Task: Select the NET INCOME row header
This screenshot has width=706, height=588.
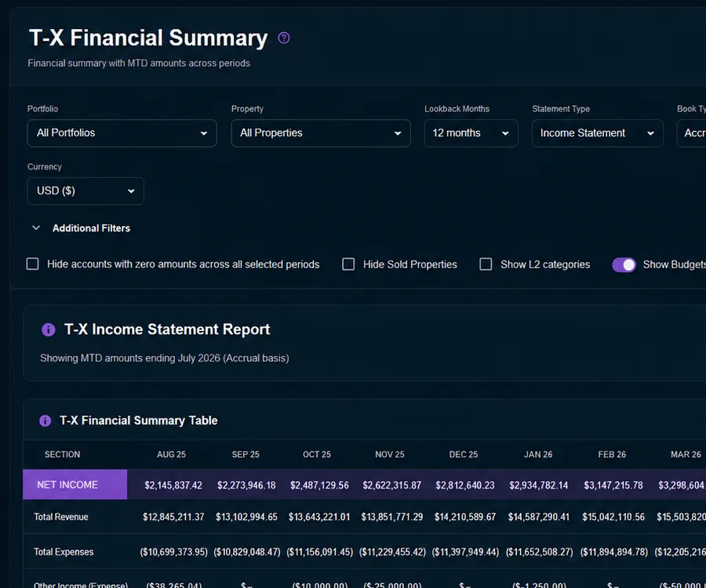Action: (75, 485)
